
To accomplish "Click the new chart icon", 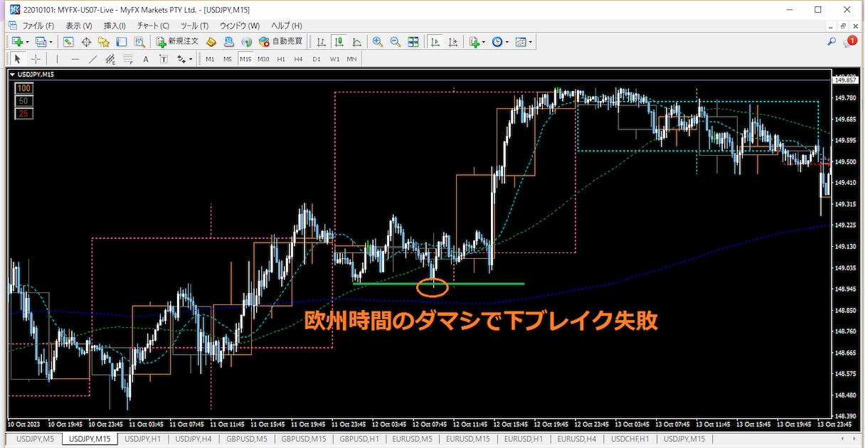I will click(16, 42).
